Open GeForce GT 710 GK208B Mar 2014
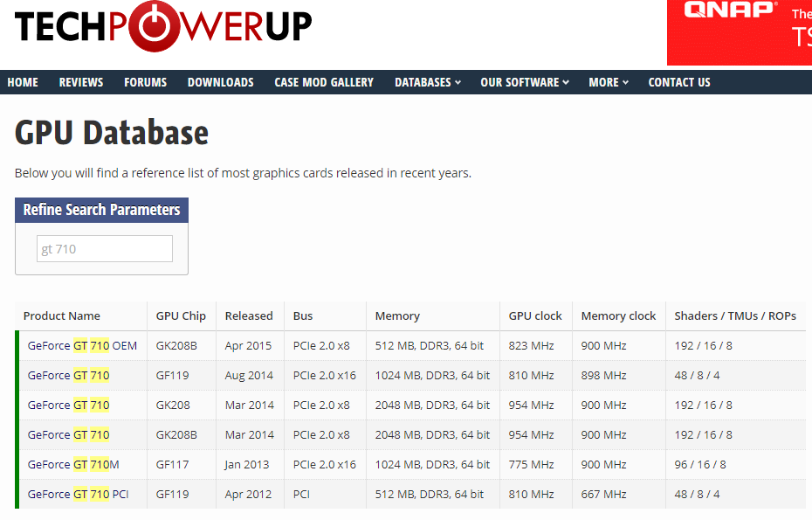Screen dimensions: 812x520 coord(68,434)
